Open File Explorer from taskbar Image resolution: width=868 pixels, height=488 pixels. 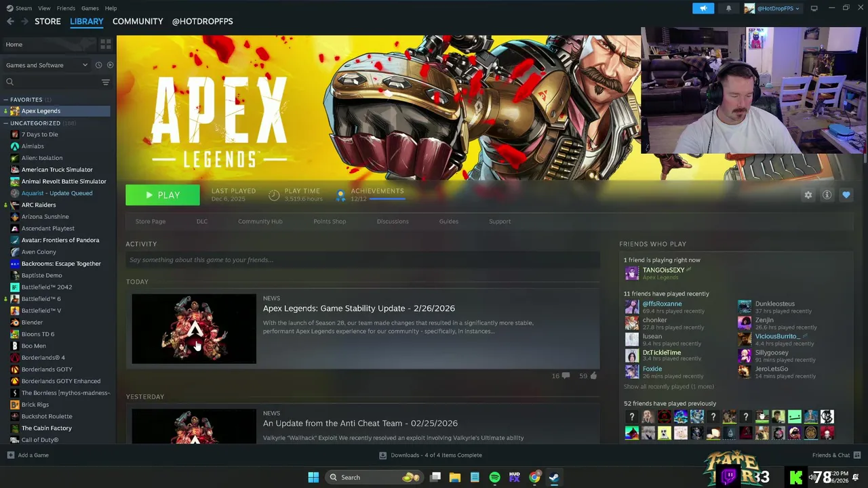click(x=455, y=477)
